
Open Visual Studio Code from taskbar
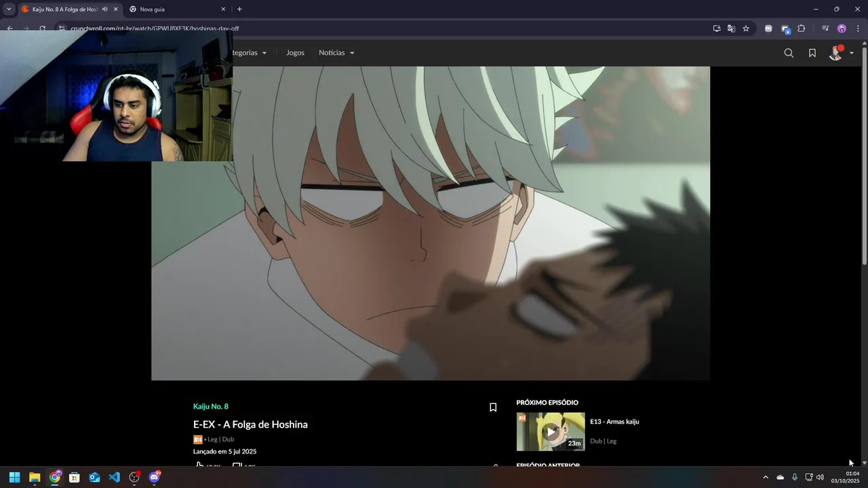click(115, 477)
